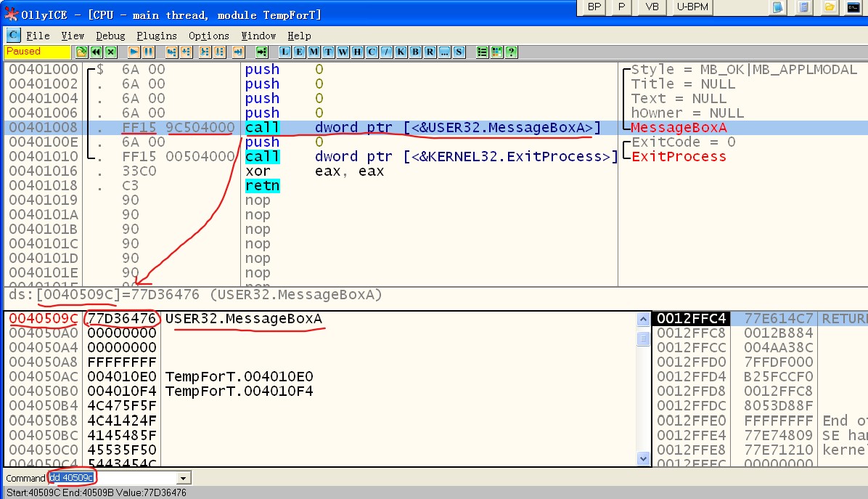Open the Log window via L icon
Viewport: 868px width, 499px height.
284,52
